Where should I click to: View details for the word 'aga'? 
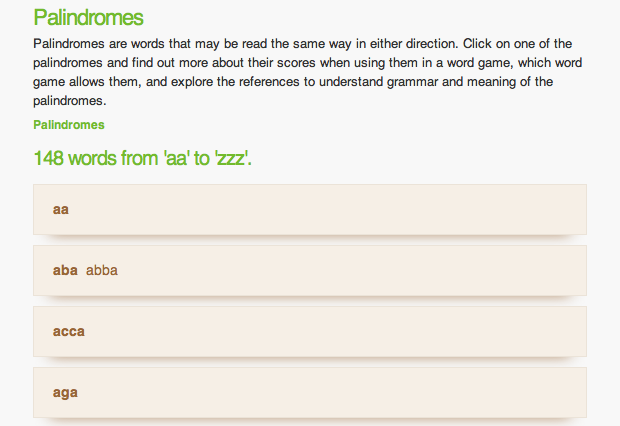click(x=65, y=392)
